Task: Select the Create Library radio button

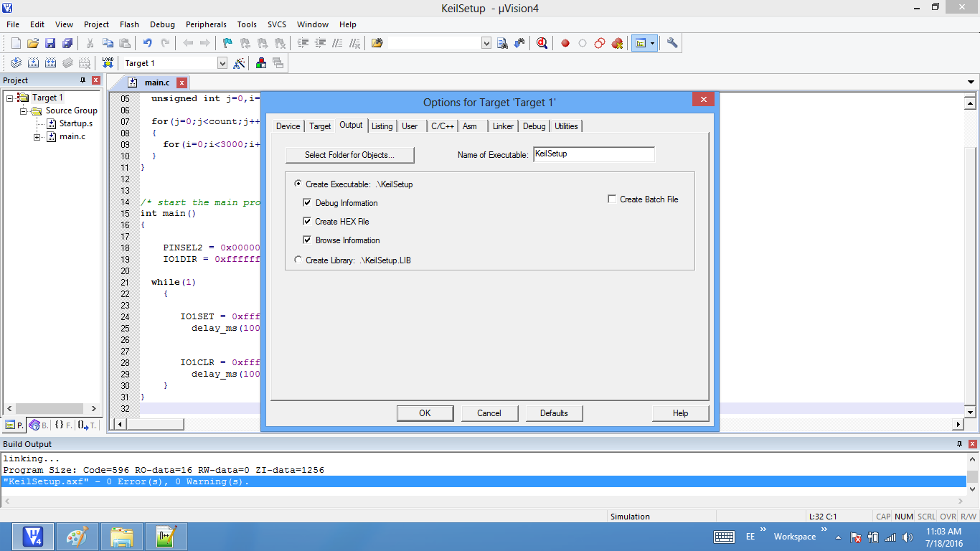Action: (x=298, y=260)
